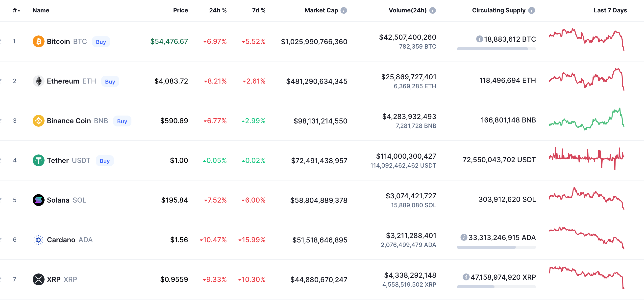
Task: Sort by the 24h % column header
Action: [218, 10]
